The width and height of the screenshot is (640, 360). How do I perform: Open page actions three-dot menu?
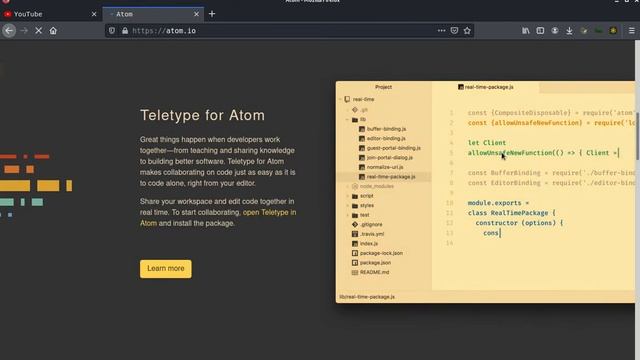(441, 31)
